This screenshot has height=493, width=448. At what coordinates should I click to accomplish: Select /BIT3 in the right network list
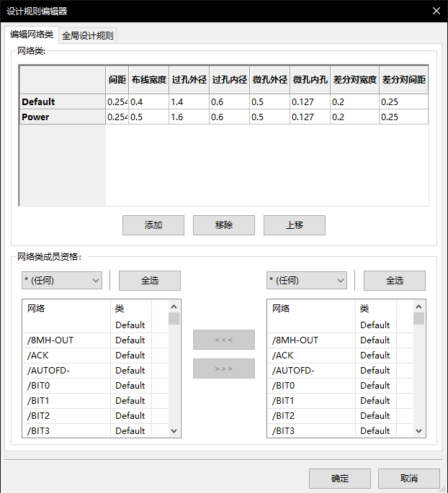tap(340, 430)
